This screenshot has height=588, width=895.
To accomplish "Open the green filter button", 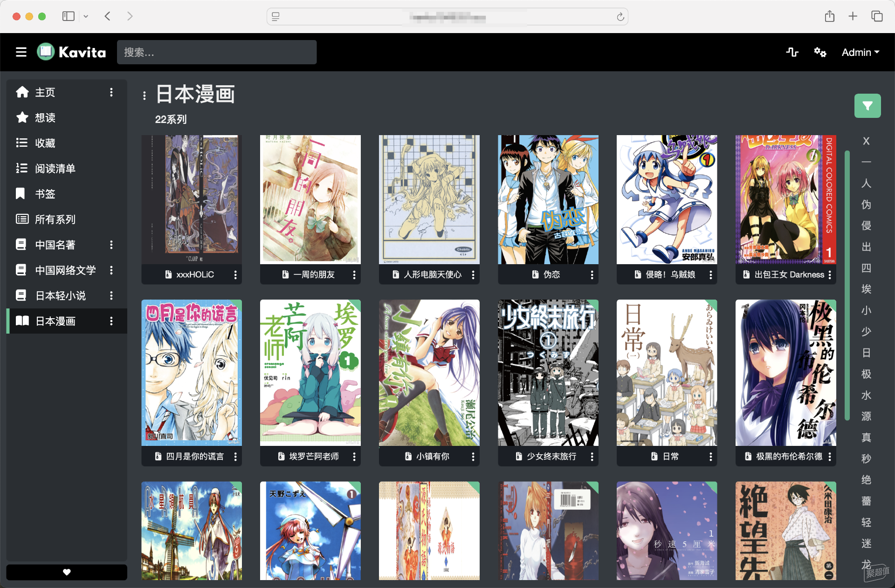I will [x=867, y=106].
